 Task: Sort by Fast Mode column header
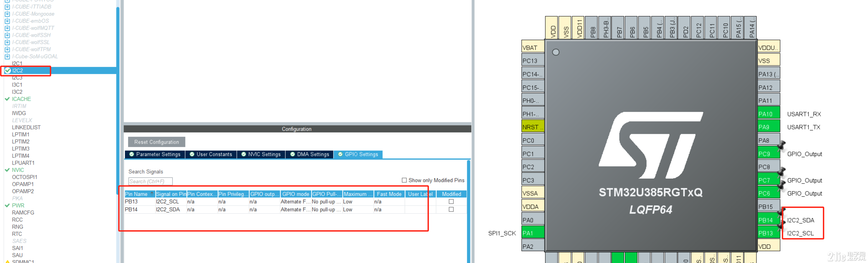point(389,194)
